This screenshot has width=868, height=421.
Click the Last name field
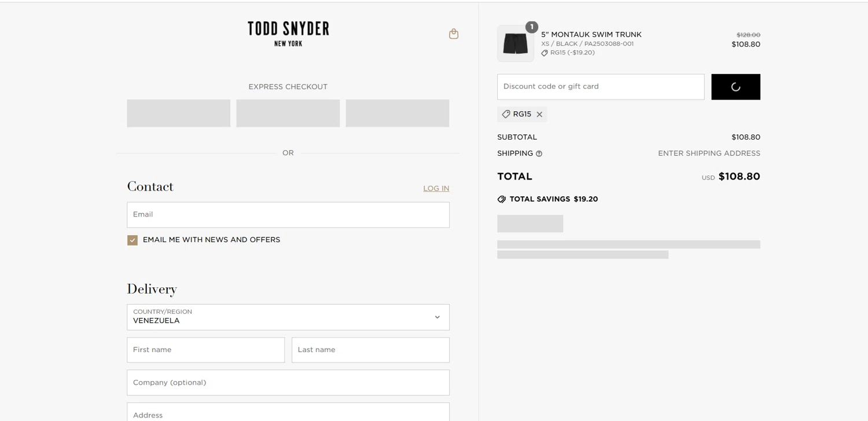coord(370,350)
